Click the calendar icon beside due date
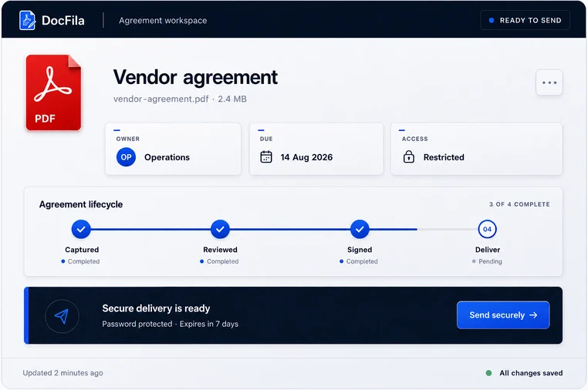588x390 pixels. point(266,156)
